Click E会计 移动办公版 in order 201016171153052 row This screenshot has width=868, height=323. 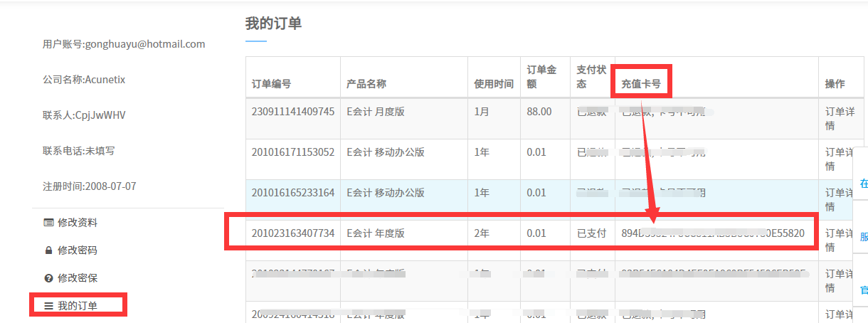coord(386,152)
